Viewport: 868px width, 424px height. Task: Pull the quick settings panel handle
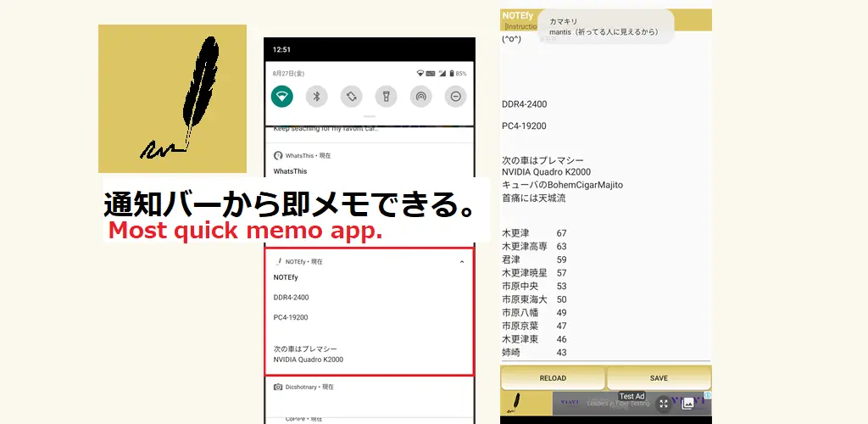point(370,117)
